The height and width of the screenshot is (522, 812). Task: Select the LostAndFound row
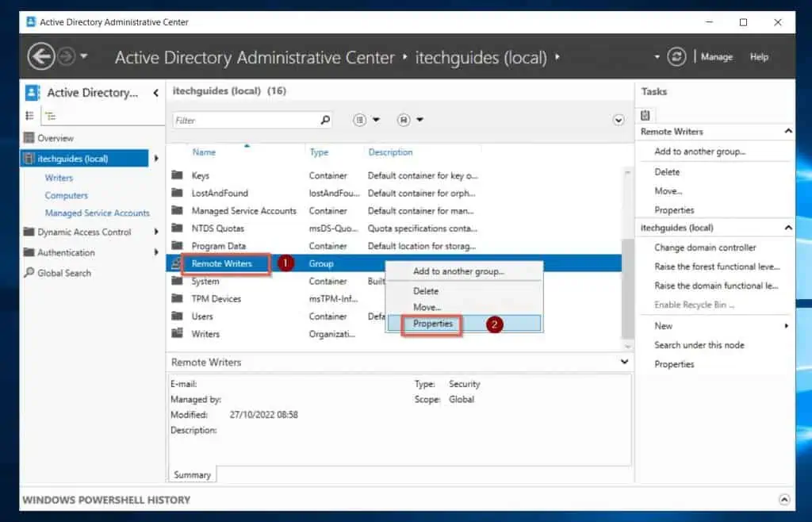[393, 193]
